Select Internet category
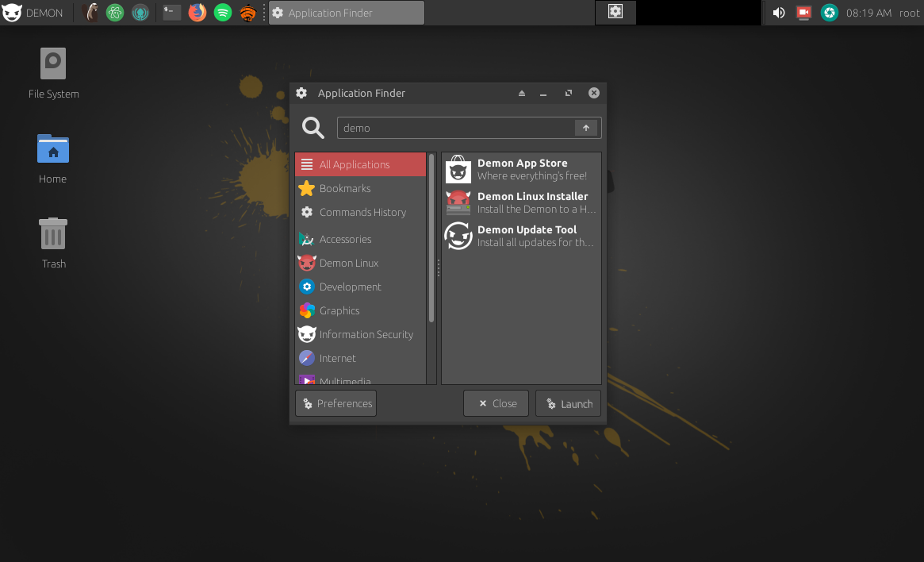The height and width of the screenshot is (562, 924). coord(360,359)
